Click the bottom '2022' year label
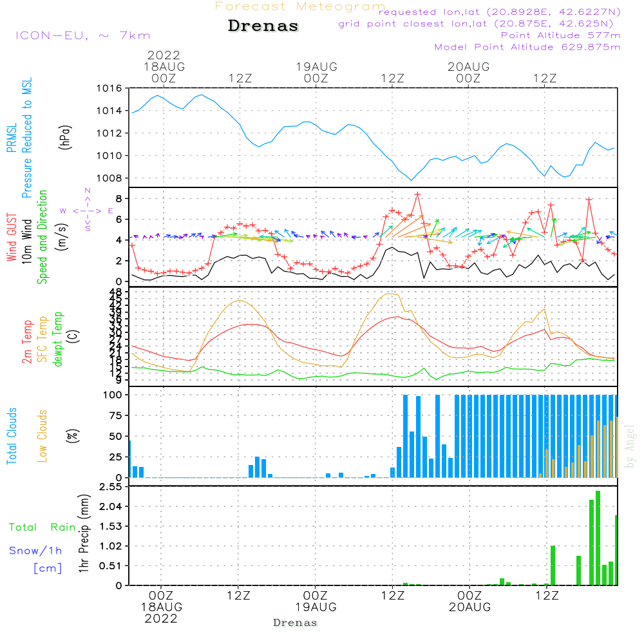The height and width of the screenshot is (644, 644). 161,618
